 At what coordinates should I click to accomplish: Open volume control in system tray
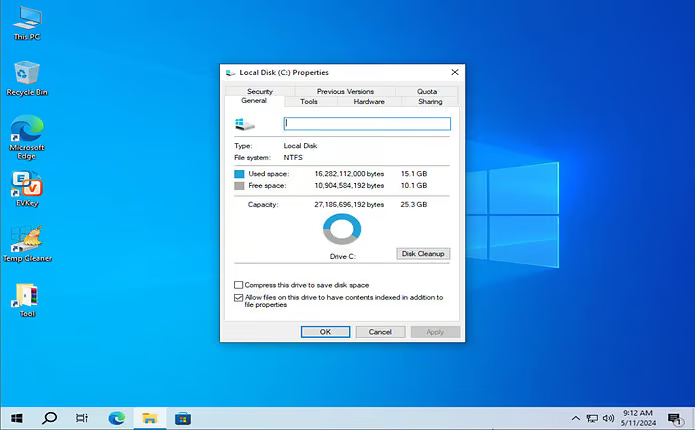[608, 418]
